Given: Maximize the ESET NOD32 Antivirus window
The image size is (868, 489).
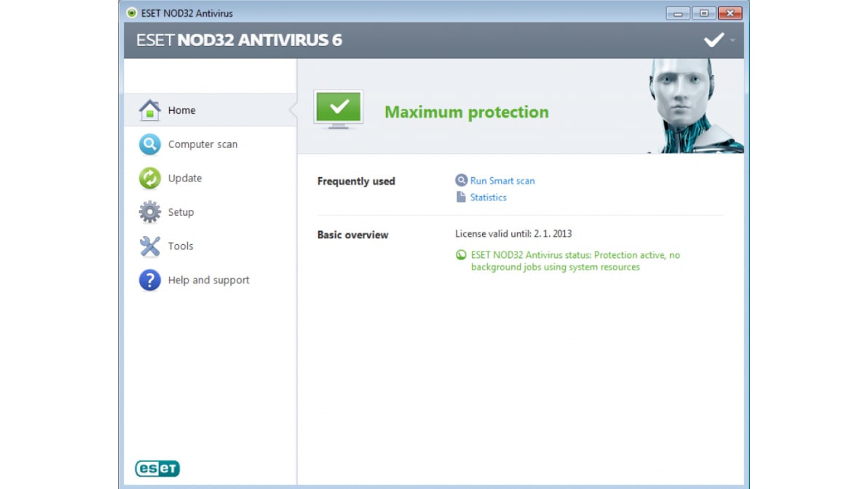Looking at the screenshot, I should (x=703, y=13).
